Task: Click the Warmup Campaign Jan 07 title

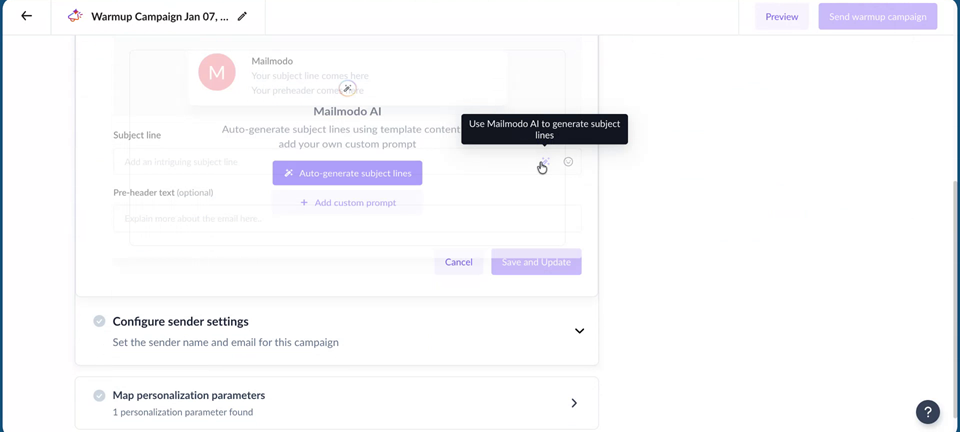Action: point(160,17)
